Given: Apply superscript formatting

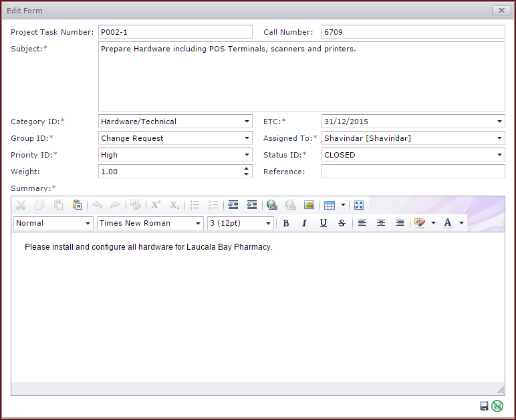Looking at the screenshot, I should (x=156, y=205).
